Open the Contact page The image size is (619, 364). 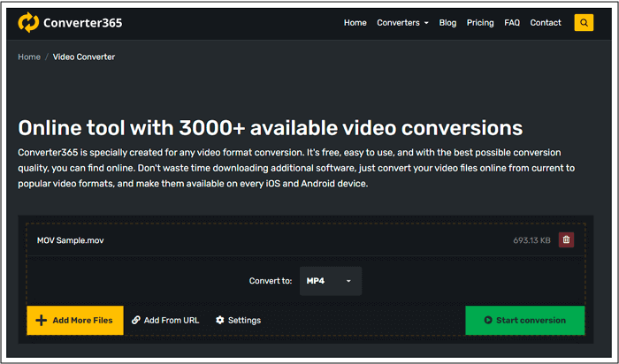pos(546,23)
